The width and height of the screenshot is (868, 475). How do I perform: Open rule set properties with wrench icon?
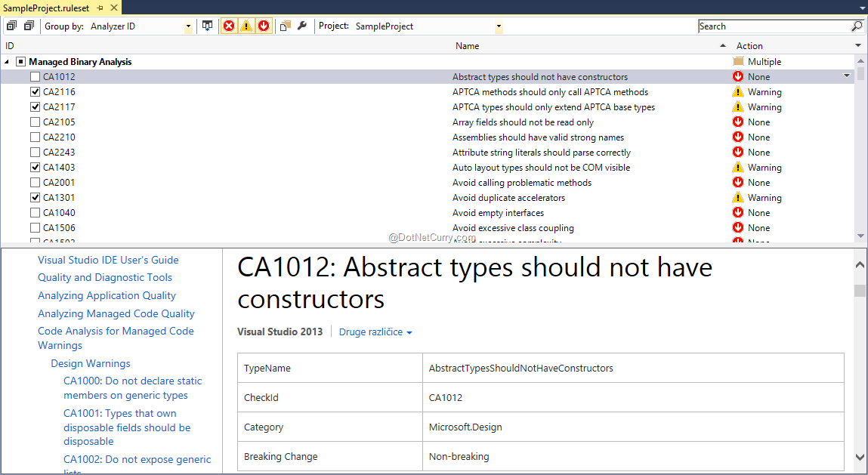(302, 26)
